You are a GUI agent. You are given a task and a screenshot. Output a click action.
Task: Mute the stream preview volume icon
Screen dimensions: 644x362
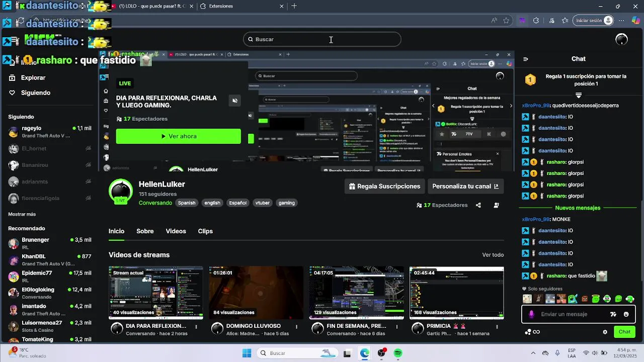pos(235,101)
